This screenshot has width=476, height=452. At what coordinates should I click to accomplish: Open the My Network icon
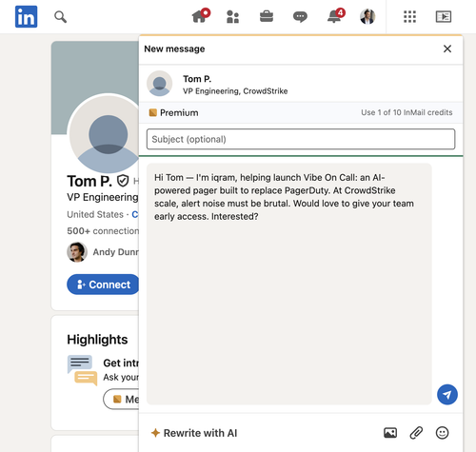[x=232, y=17]
